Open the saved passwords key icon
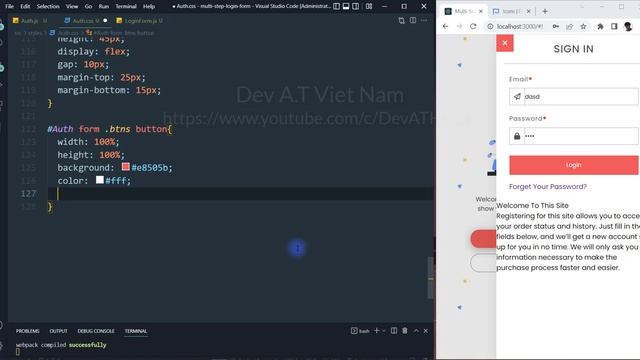 556,27
